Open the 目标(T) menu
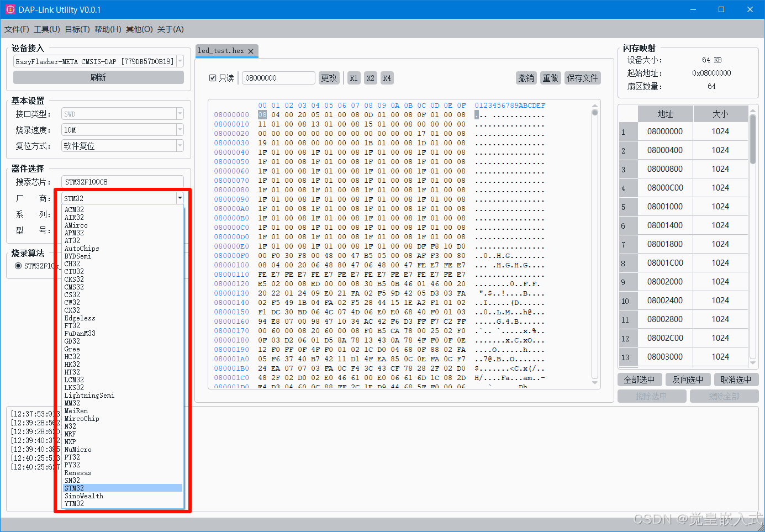 pyautogui.click(x=77, y=29)
